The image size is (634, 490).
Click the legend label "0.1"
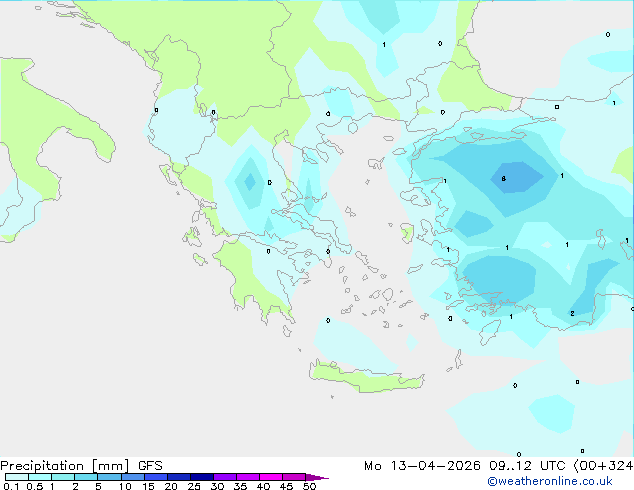[11, 486]
